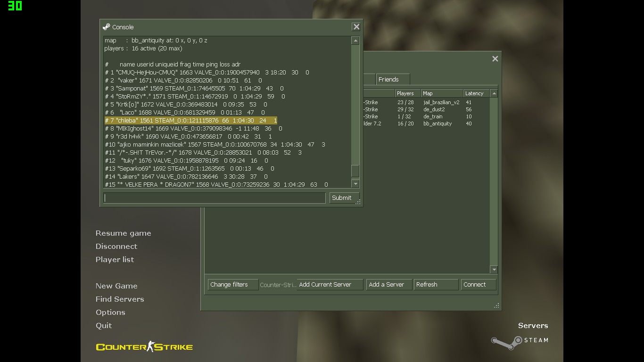The image size is (644, 362).
Task: Close the Console window
Action: (356, 27)
